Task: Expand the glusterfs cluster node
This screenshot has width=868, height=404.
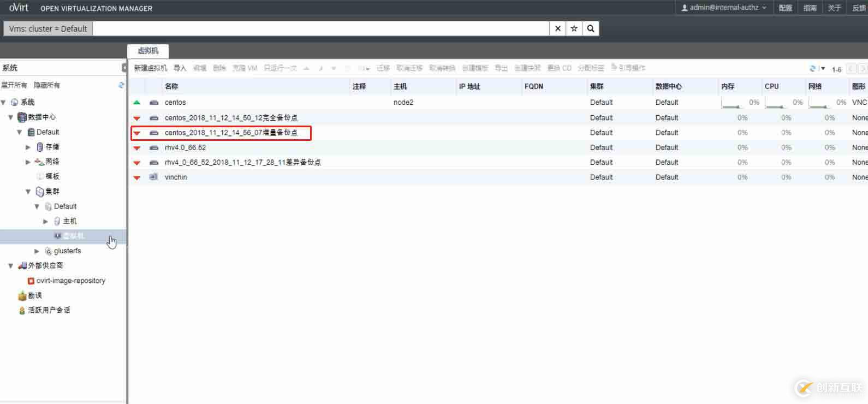Action: click(x=37, y=251)
